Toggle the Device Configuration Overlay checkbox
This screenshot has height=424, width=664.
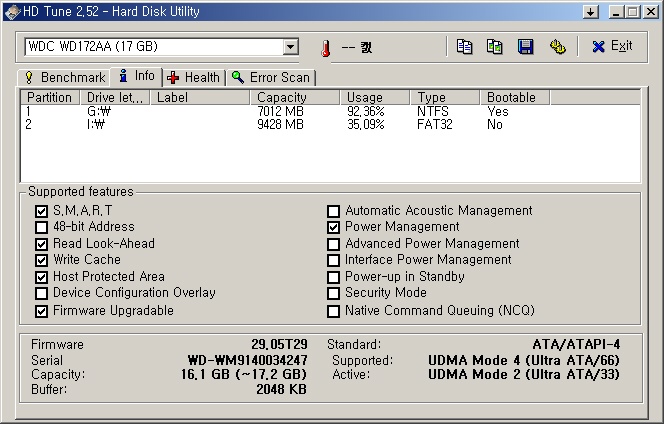(41, 293)
